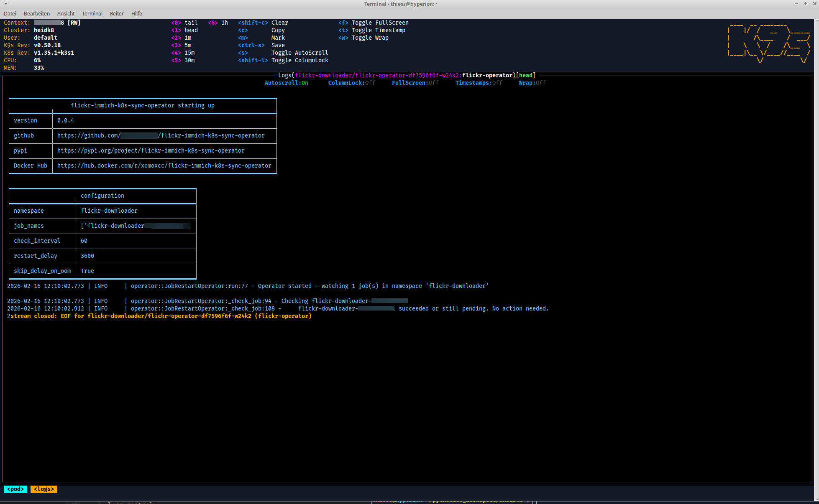Toggle the Autoscroll:On indicator
The image size is (819, 504).
(x=286, y=83)
